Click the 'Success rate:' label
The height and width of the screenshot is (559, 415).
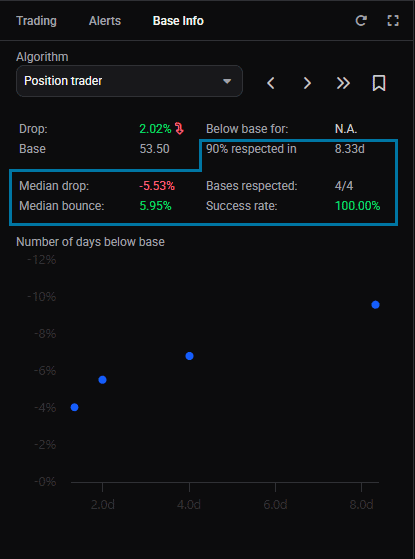(242, 206)
